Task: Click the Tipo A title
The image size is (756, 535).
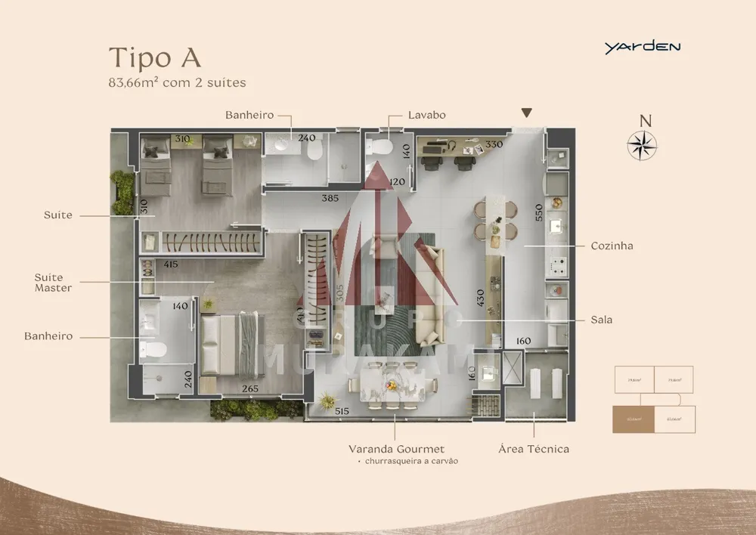Action: point(154,57)
